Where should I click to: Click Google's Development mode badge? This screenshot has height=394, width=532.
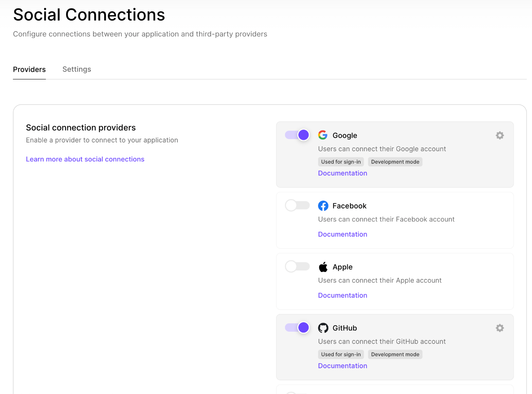click(395, 162)
